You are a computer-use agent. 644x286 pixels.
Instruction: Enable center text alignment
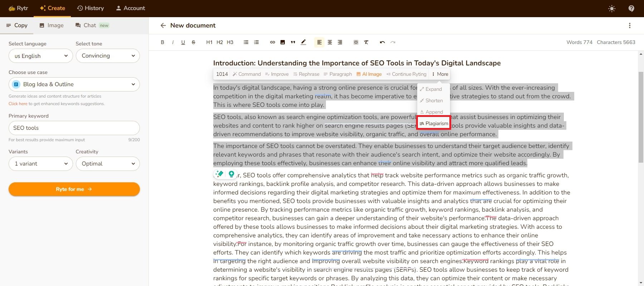[330, 42]
